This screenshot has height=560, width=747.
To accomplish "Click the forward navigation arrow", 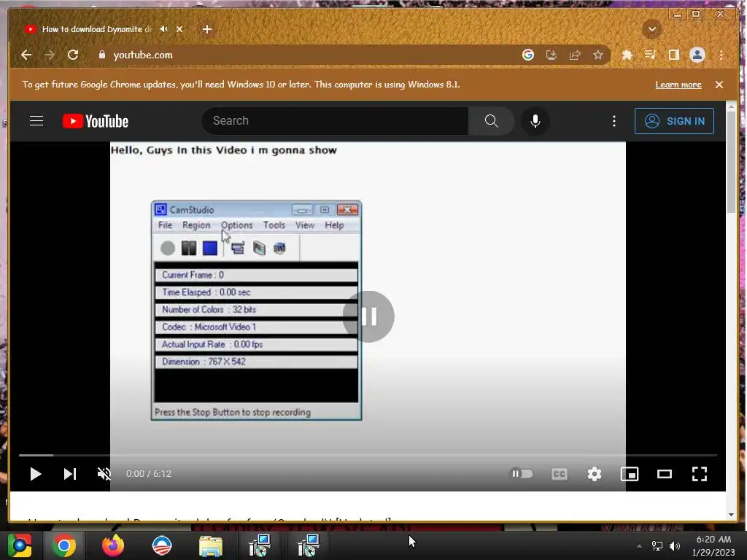I will coord(50,55).
